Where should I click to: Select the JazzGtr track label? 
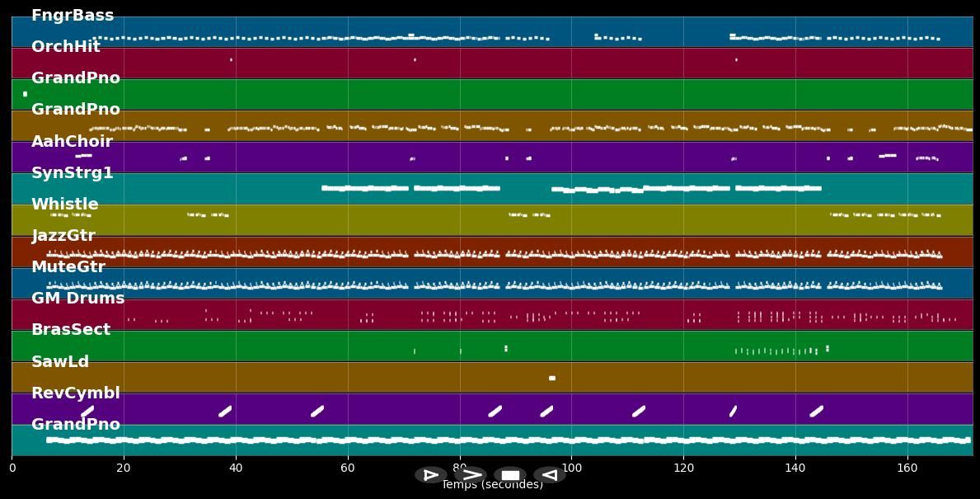(x=63, y=236)
